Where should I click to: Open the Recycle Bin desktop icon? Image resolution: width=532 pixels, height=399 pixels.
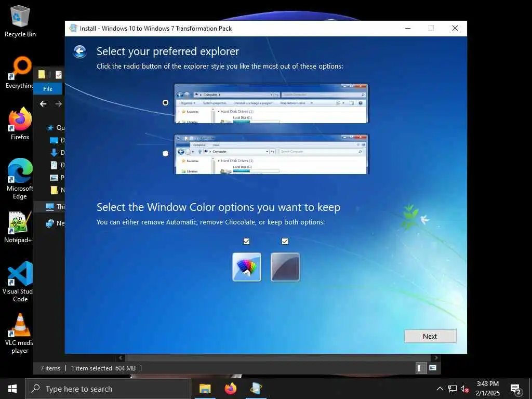20,21
